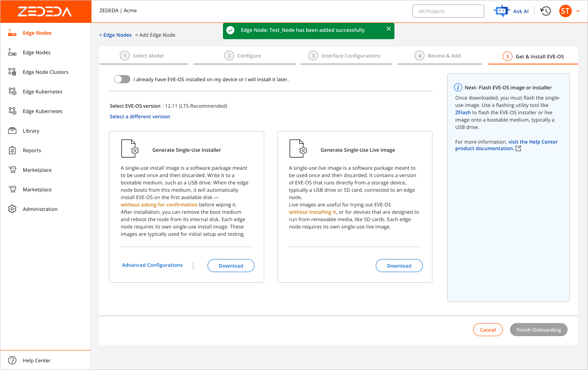Click the ST user avatar

(x=565, y=11)
